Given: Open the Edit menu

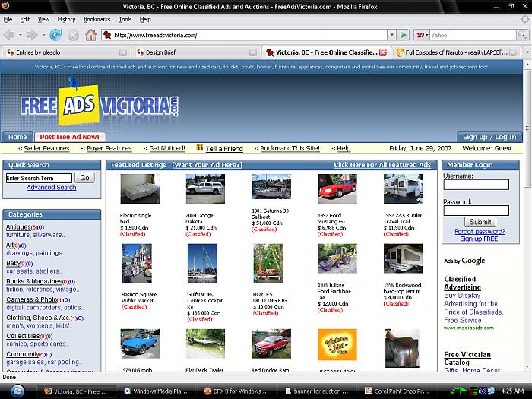Looking at the screenshot, I should (25, 19).
